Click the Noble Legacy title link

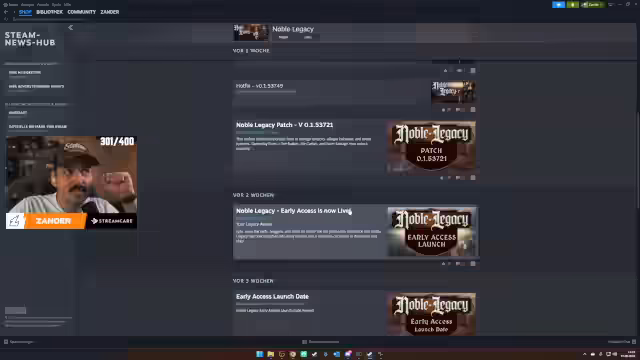pos(293,29)
